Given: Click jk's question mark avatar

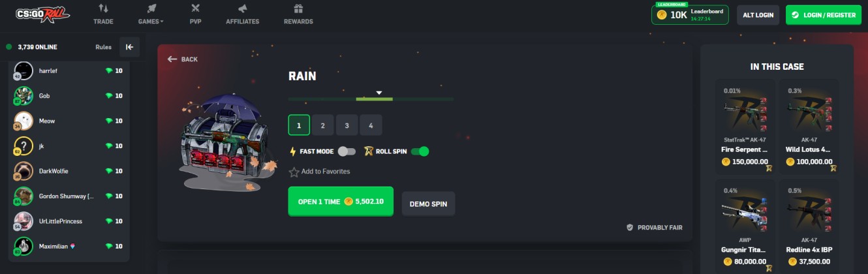Looking at the screenshot, I should (x=23, y=145).
